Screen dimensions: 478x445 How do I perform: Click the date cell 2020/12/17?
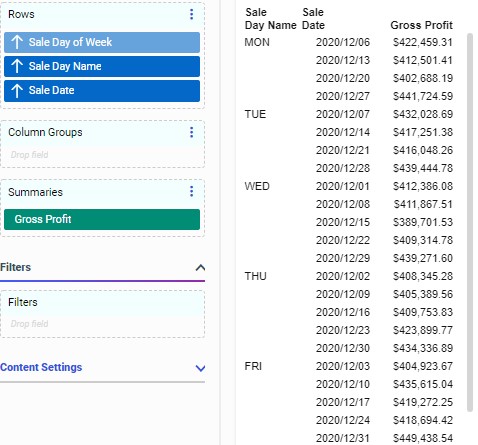(x=343, y=402)
